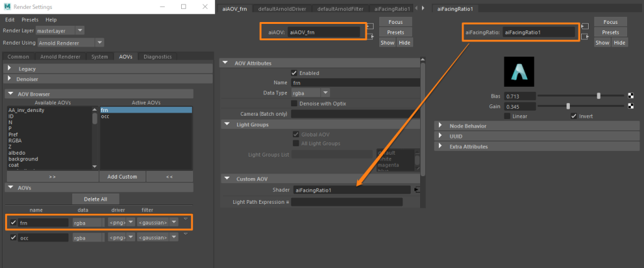Select the defaultArnoldFilter tab
644x268 pixels.
(340, 9)
